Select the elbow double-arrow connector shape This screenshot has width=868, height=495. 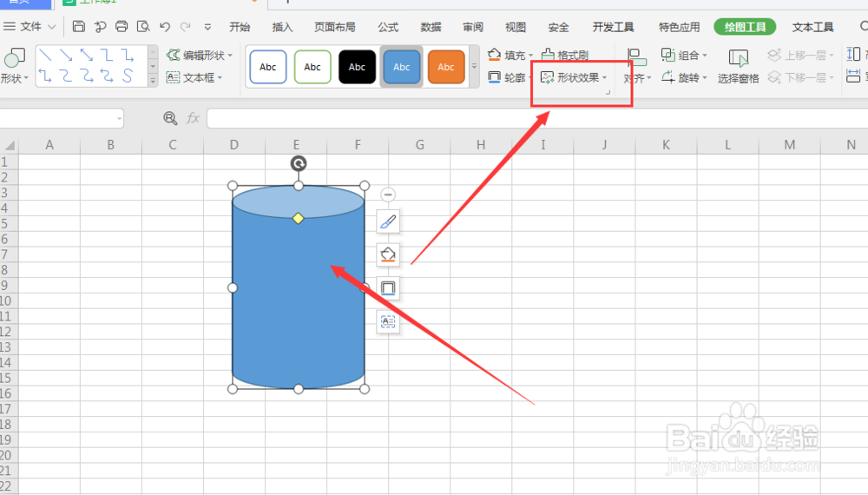tap(45, 76)
